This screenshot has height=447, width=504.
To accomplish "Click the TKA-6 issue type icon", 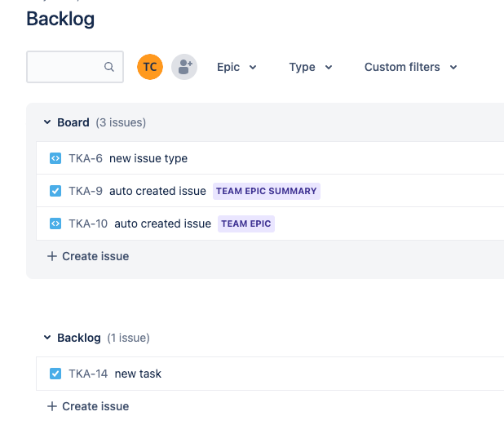I will (x=55, y=158).
